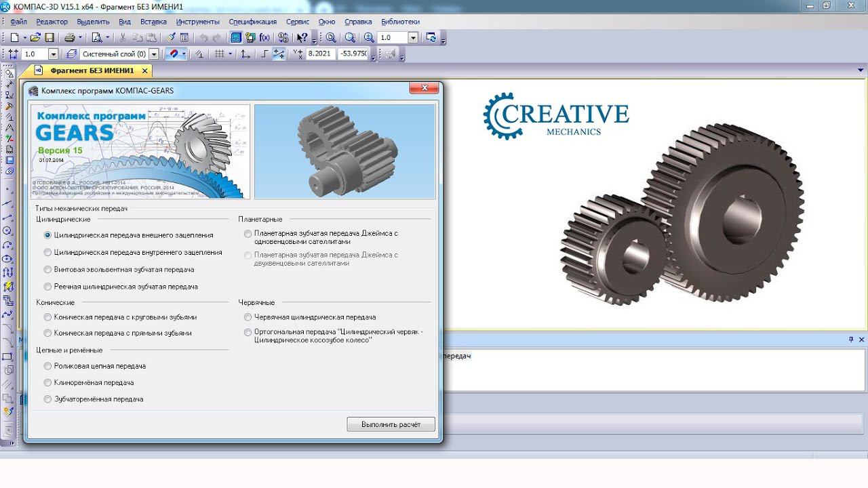Open the document tabs list arrow

861,70
